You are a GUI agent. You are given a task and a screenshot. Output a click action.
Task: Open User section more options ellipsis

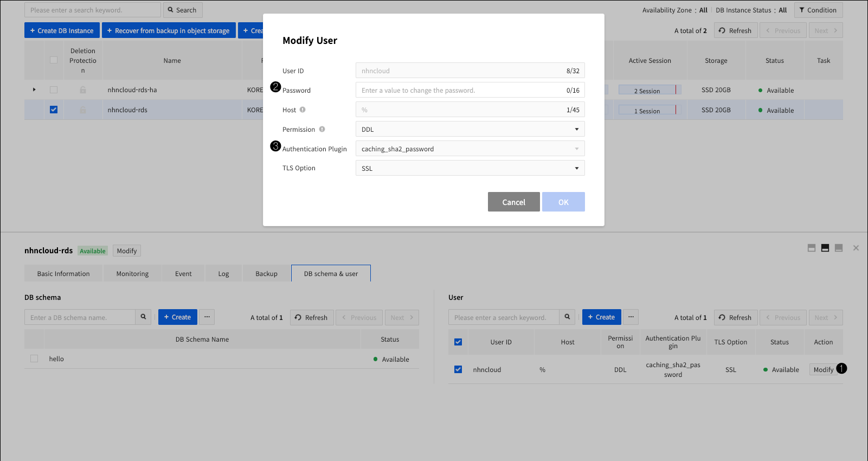pyautogui.click(x=631, y=317)
